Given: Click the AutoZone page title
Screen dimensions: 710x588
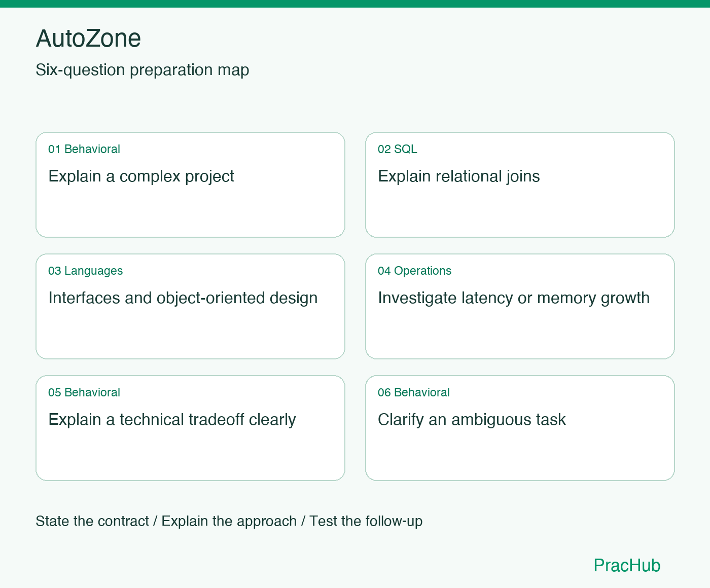Looking at the screenshot, I should pyautogui.click(x=88, y=39).
